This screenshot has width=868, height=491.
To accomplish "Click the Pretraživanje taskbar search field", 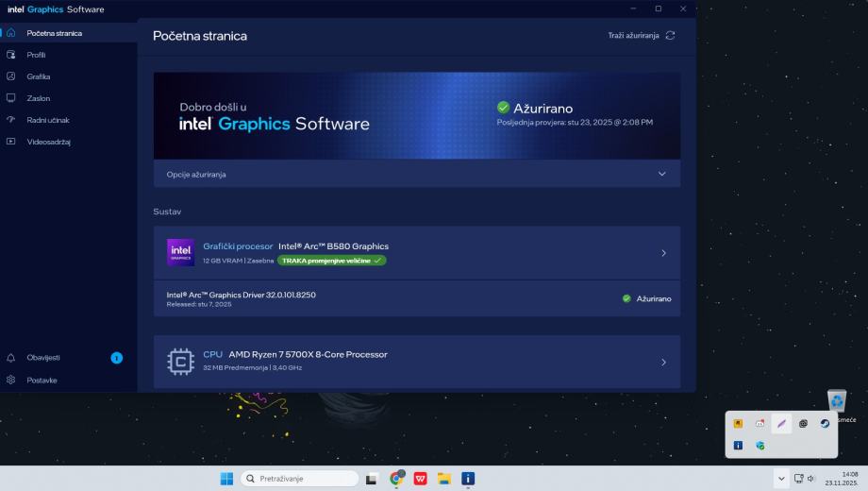I will [299, 479].
